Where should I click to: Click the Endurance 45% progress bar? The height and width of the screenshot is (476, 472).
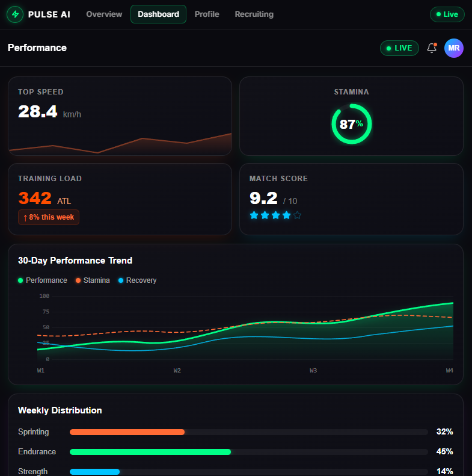click(x=248, y=452)
